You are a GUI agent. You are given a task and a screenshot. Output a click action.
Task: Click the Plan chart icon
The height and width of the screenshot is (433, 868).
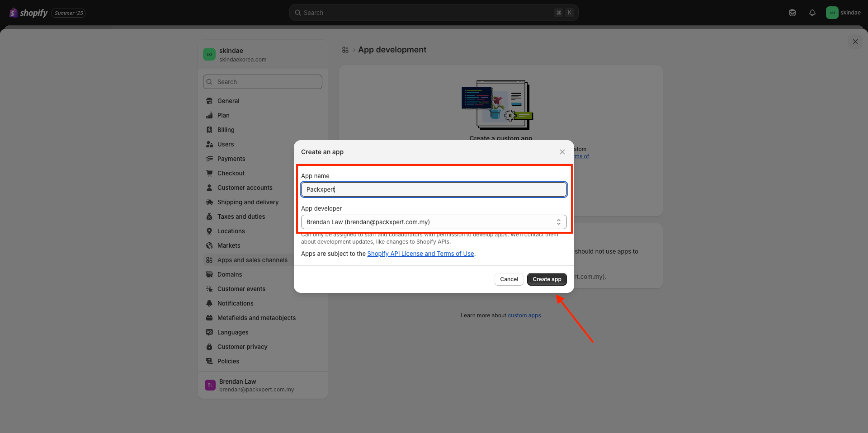coord(209,115)
